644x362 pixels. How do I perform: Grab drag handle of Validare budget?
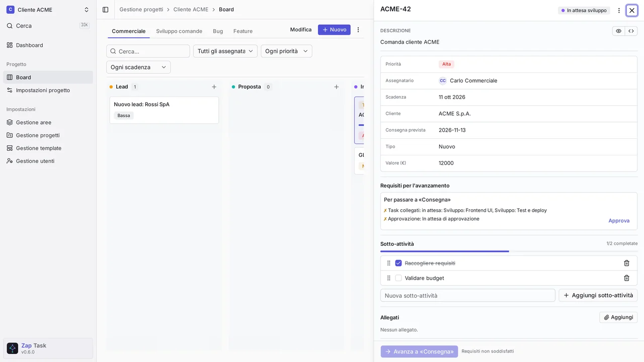point(388,278)
